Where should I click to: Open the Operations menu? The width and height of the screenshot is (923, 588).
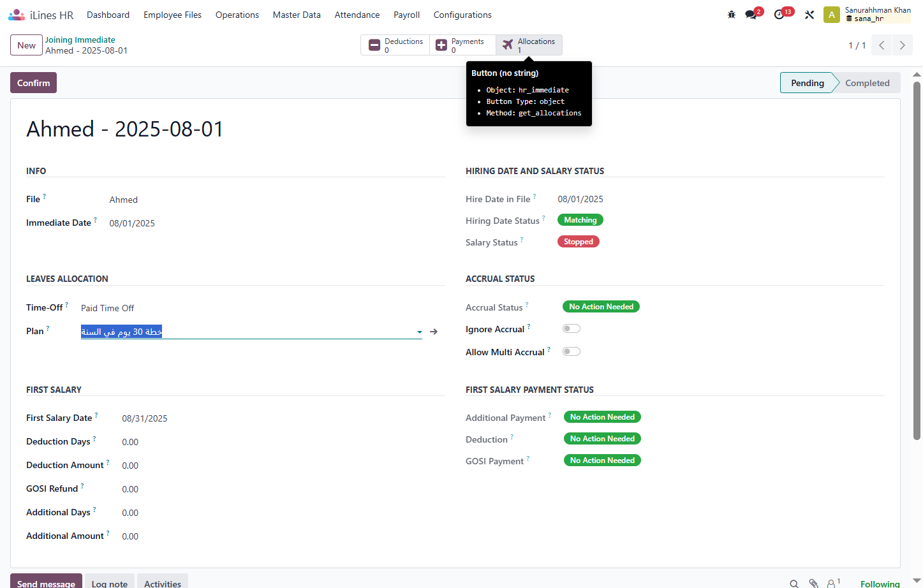click(237, 15)
